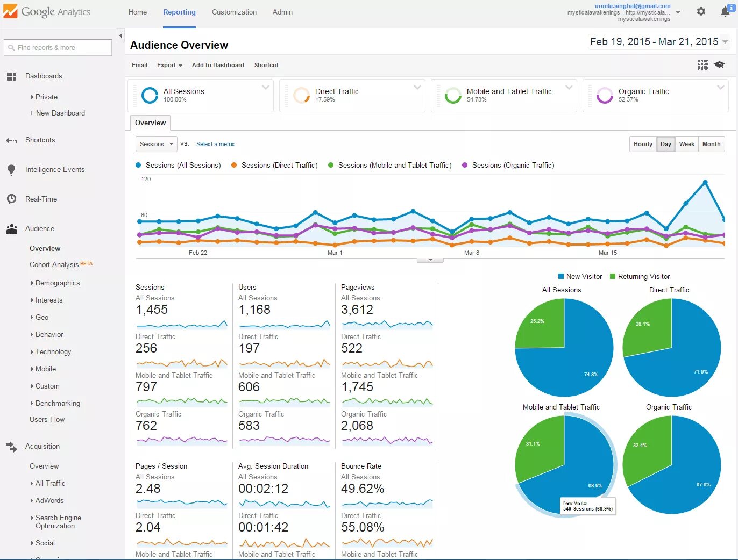Open Mobile and Tablet Traffic segment chevron
Viewport: 738px width, 560px height.
[x=569, y=87]
